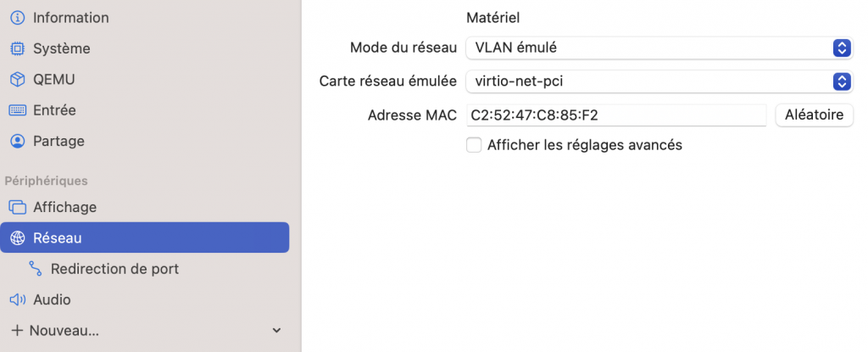Image resolution: width=868 pixels, height=352 pixels.
Task: Click the Réseau globe icon
Action: (x=17, y=238)
